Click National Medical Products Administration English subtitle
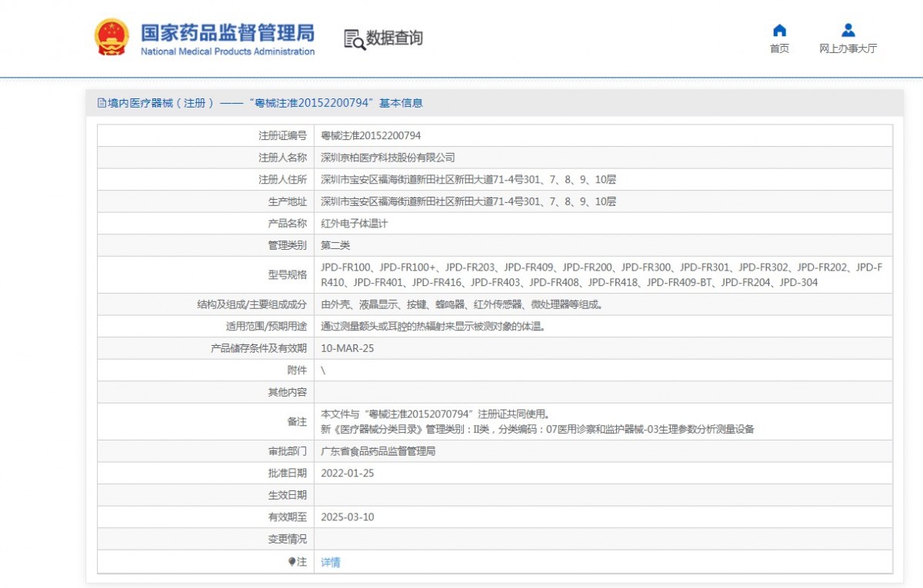Screen dimensions: 923x588 pos(228,51)
